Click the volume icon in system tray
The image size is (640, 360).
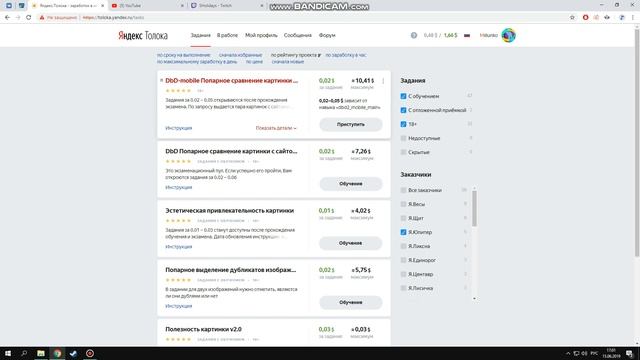pos(584,353)
